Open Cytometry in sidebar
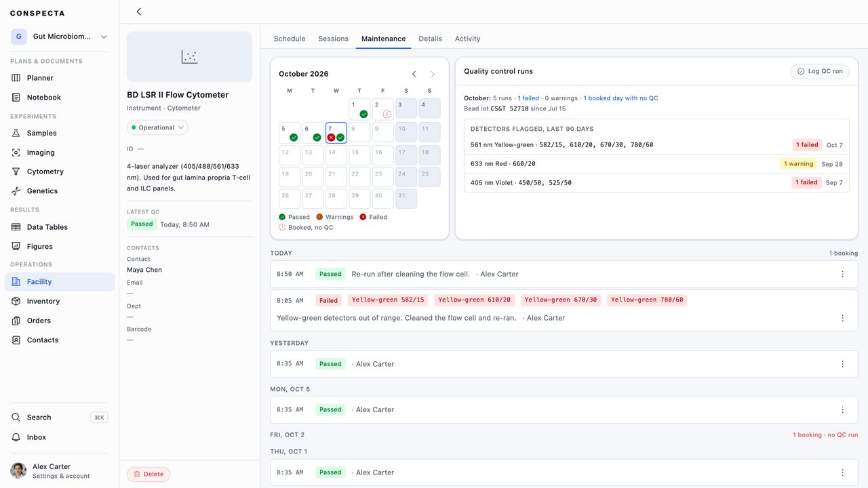 click(x=60, y=171)
